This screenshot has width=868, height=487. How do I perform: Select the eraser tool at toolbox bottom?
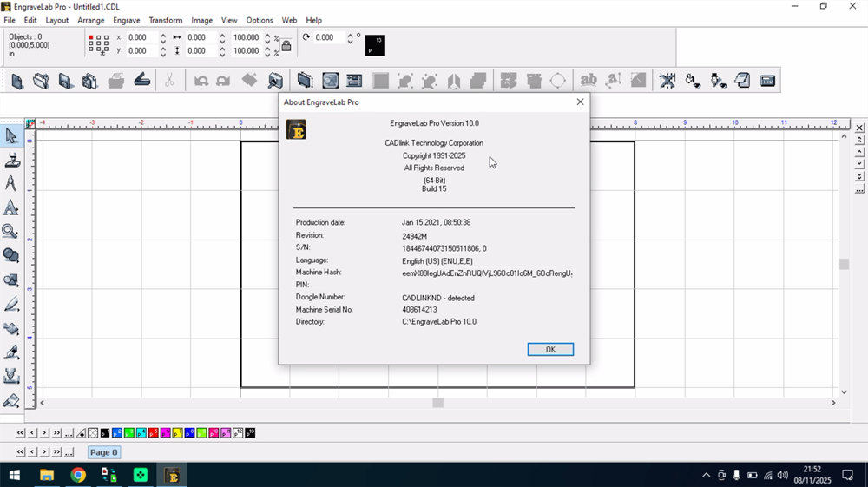11,400
